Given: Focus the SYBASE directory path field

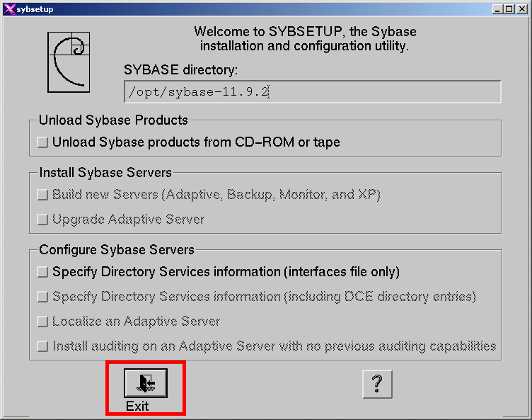Looking at the screenshot, I should [x=313, y=92].
